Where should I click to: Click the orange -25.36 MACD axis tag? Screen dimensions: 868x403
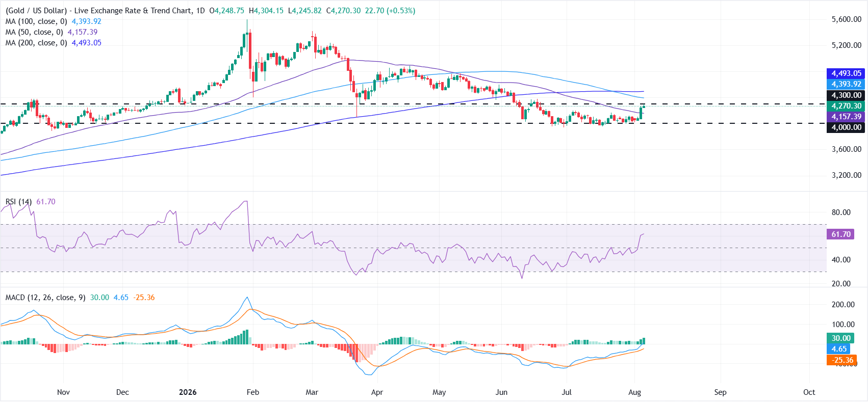[x=843, y=360]
